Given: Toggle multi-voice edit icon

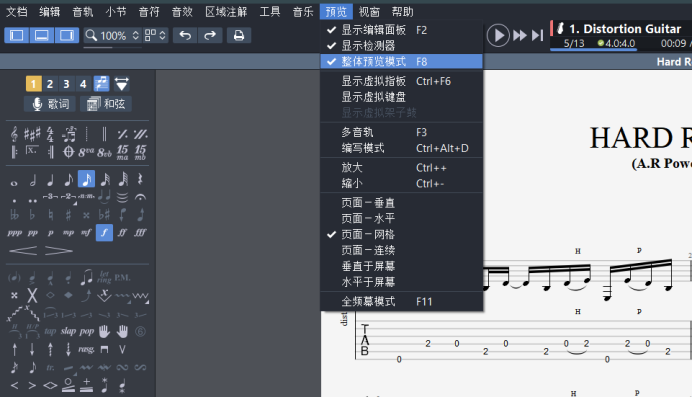Looking at the screenshot, I should pyautogui.click(x=102, y=83).
